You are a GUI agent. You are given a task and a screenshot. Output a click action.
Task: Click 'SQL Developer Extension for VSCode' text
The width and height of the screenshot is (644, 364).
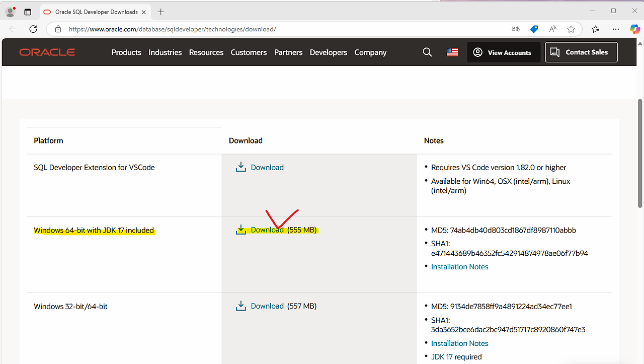coord(94,167)
